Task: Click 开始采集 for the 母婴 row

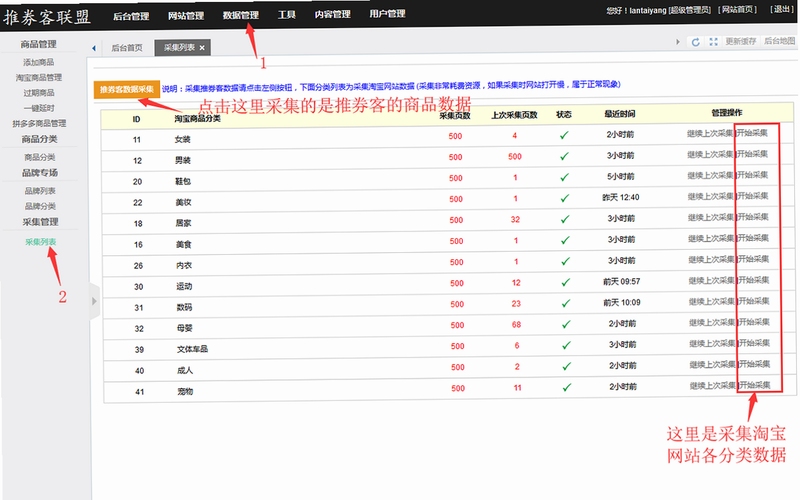Action: (755, 322)
